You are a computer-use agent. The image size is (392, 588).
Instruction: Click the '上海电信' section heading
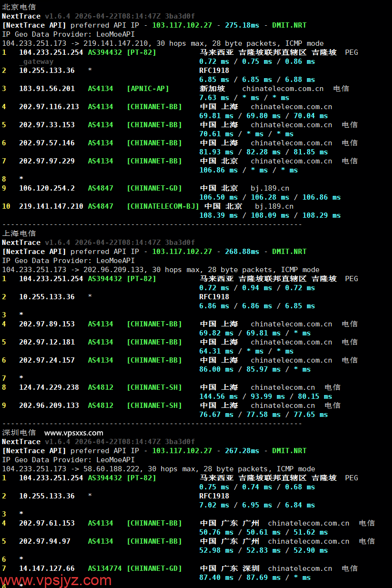point(19,233)
